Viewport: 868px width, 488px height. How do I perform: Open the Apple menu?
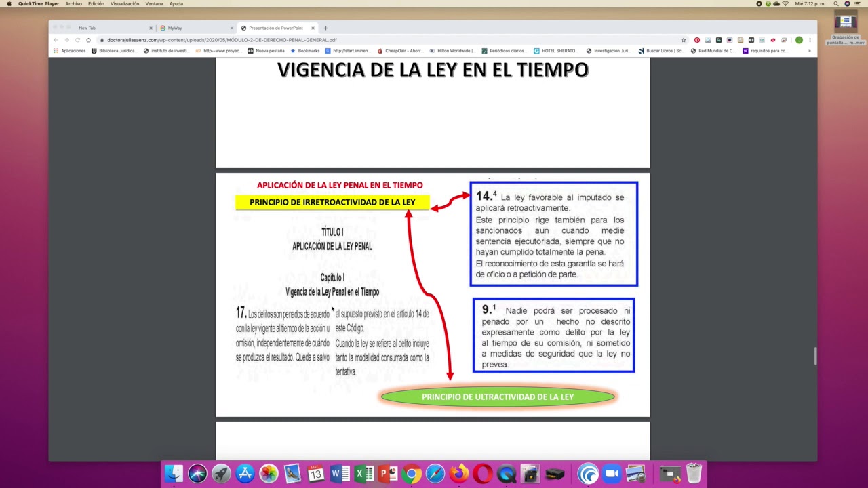click(9, 4)
